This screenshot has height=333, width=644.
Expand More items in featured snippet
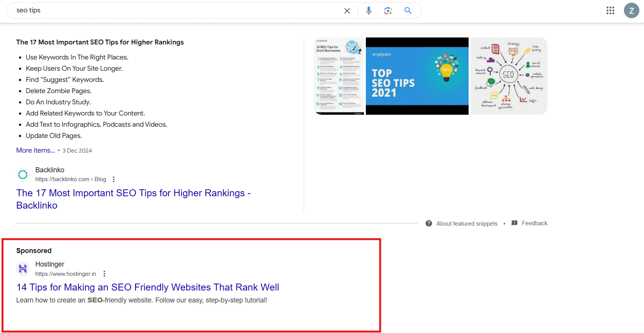(x=36, y=150)
